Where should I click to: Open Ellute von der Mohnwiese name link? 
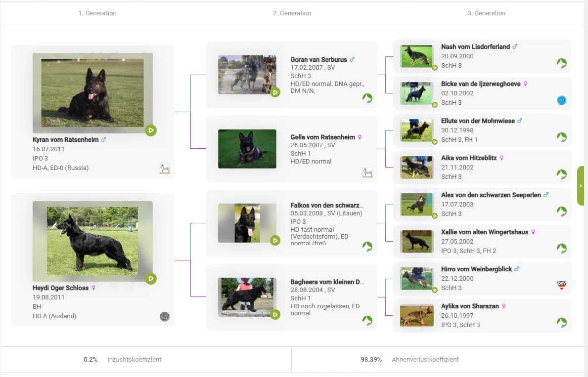(x=478, y=121)
